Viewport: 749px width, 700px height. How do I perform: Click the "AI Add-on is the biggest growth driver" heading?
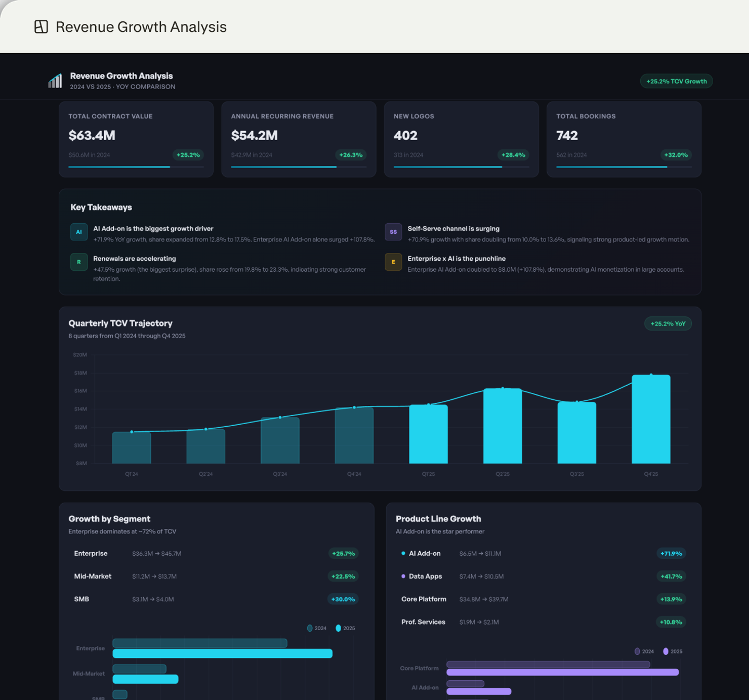point(153,228)
